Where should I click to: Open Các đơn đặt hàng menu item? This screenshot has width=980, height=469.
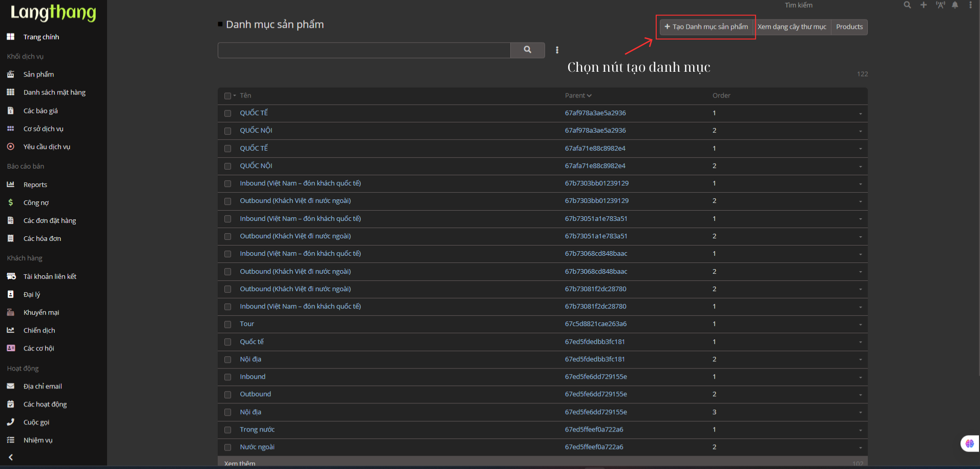point(50,220)
